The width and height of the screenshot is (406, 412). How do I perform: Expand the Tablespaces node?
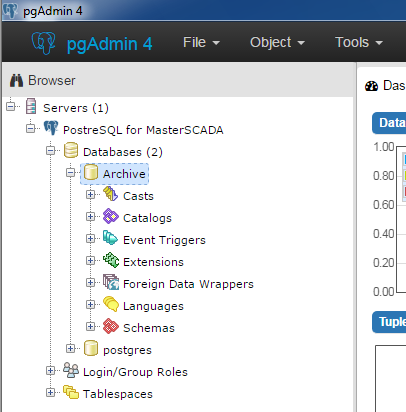click(51, 393)
